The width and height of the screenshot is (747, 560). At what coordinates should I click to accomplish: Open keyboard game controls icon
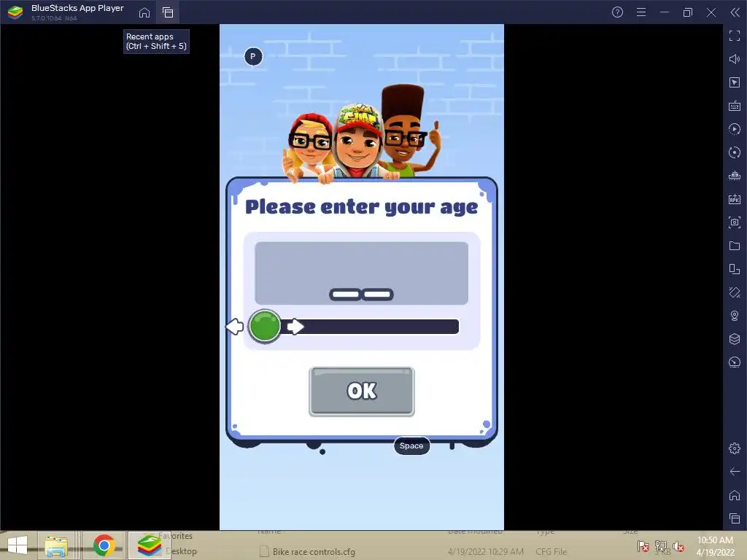(735, 106)
